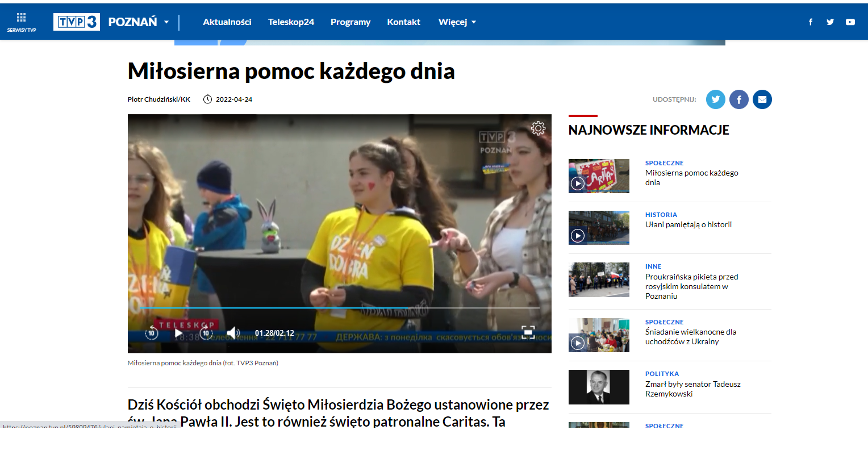
Task: Click the video caption (fot. TVP3 Poznań)
Action: [203, 363]
